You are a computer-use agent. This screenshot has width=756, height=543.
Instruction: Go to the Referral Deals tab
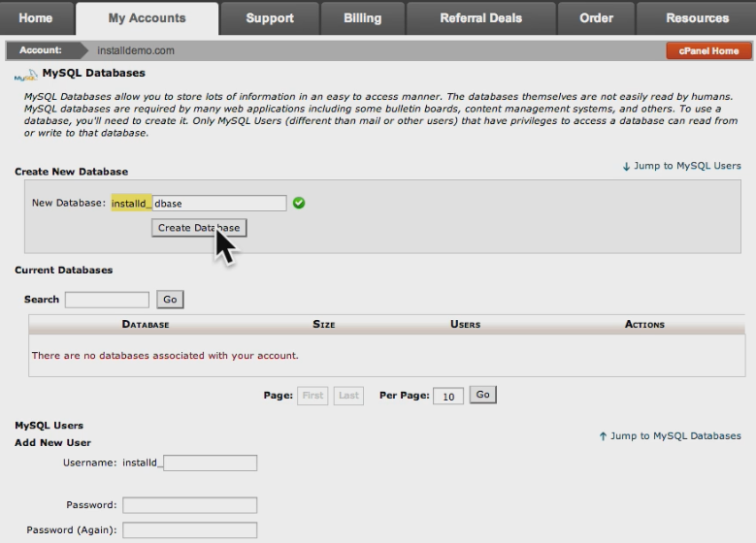pyautogui.click(x=480, y=18)
